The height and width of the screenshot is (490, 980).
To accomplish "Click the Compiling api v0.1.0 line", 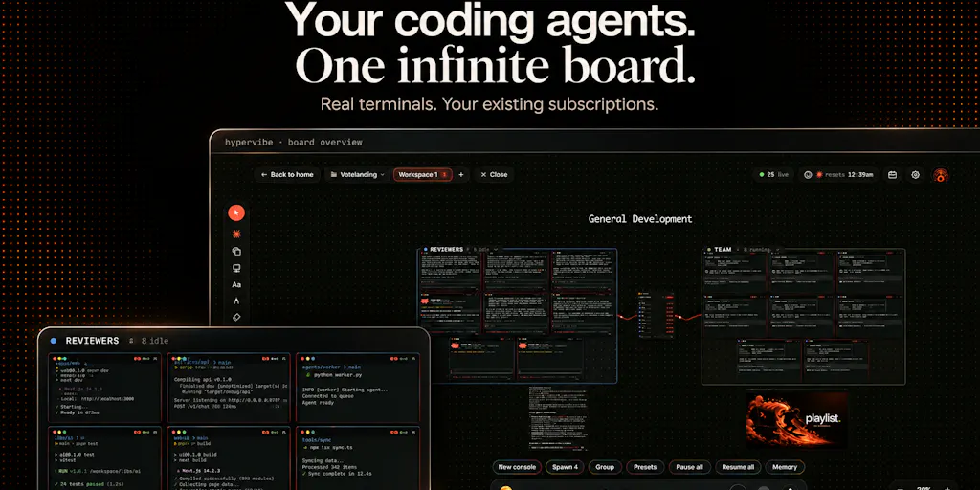I will [202, 379].
